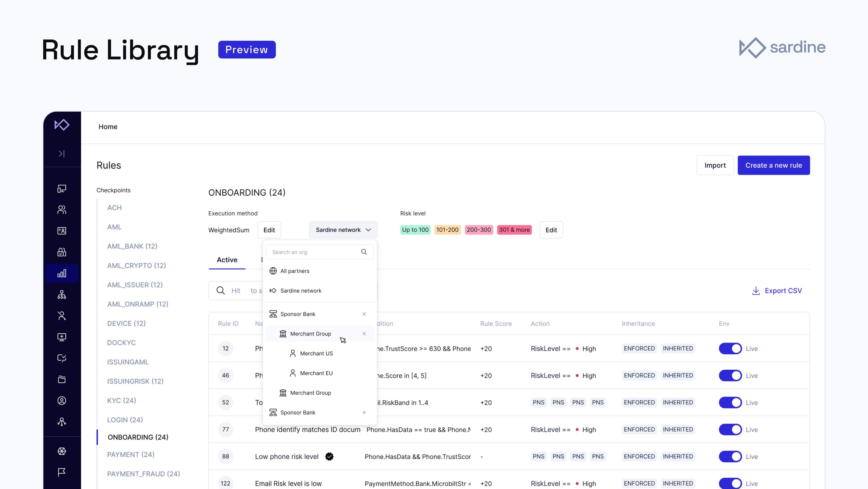
Task: Click Create a new rule
Action: [x=774, y=165]
